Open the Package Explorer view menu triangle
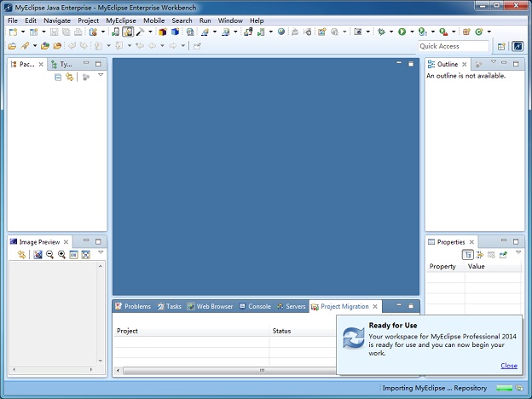The height and width of the screenshot is (399, 532). tap(101, 76)
